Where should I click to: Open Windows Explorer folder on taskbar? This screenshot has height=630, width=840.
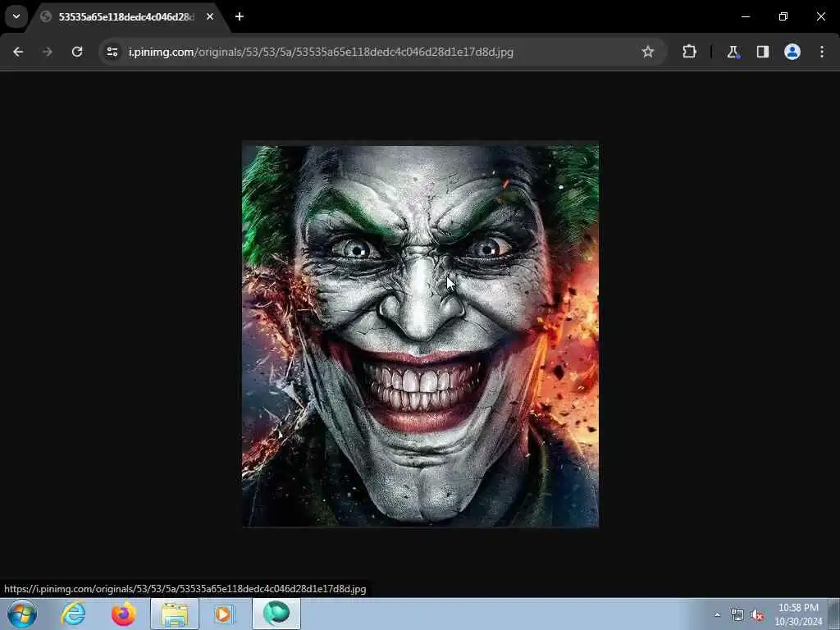point(175,614)
